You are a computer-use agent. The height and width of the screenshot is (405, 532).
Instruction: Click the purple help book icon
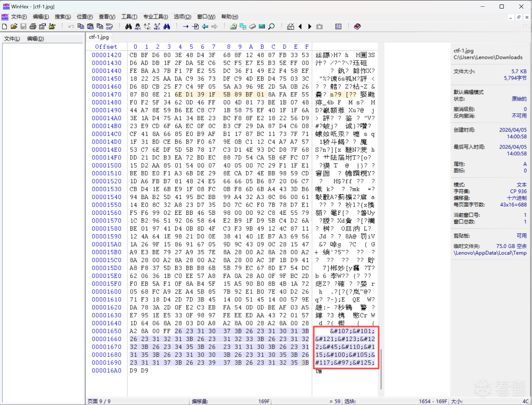pos(357,27)
